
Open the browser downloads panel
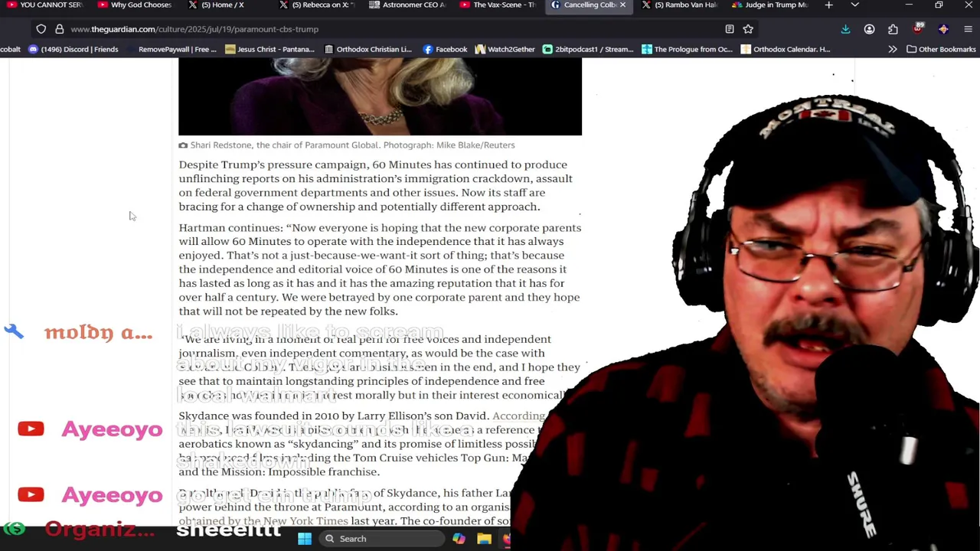point(845,29)
